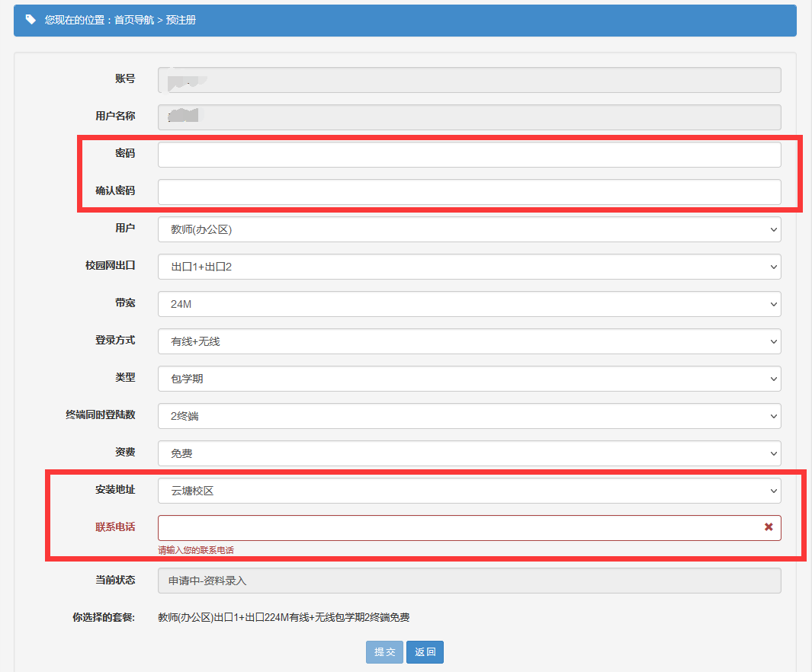The width and height of the screenshot is (812, 672).
Task: Expand the 校园网出口 dropdown
Action: click(469, 267)
